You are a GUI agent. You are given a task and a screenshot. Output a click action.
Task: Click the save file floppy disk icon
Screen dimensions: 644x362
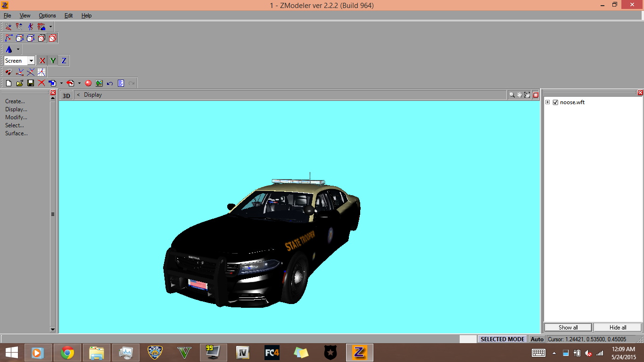pos(31,83)
